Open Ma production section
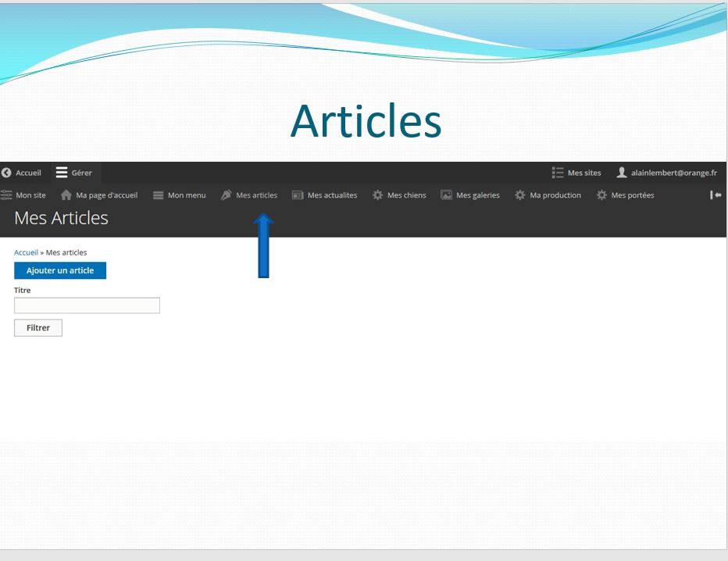This screenshot has width=728, height=561. pos(548,195)
